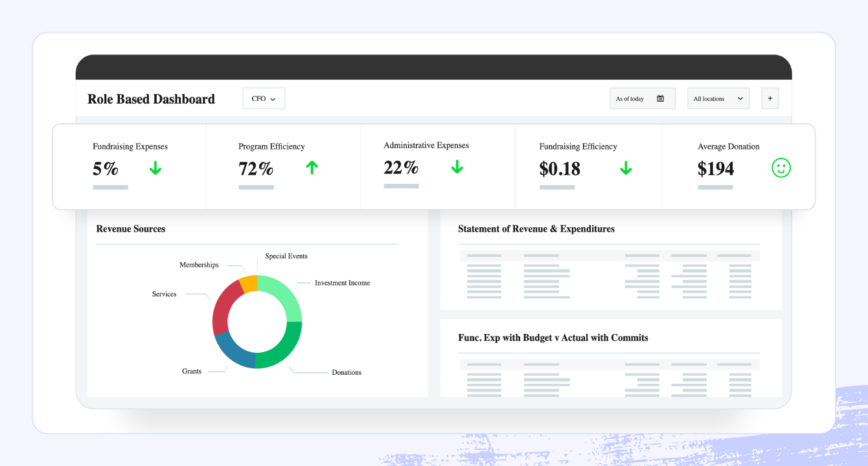
Task: Click the Revenue Sources heading
Action: [x=131, y=228]
